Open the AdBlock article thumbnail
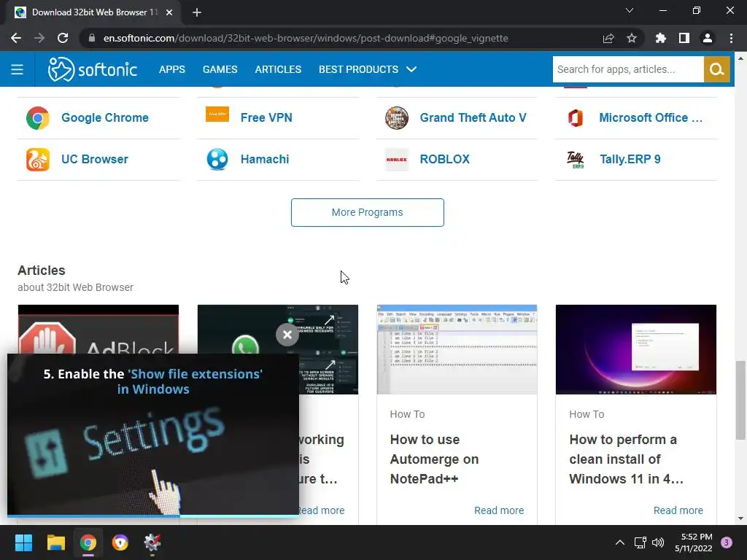The height and width of the screenshot is (560, 747). point(98,329)
